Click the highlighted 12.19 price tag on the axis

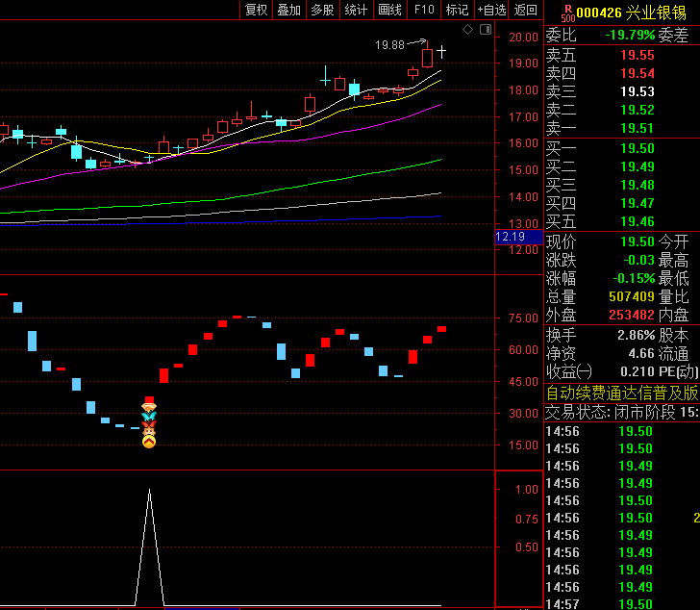(519, 237)
